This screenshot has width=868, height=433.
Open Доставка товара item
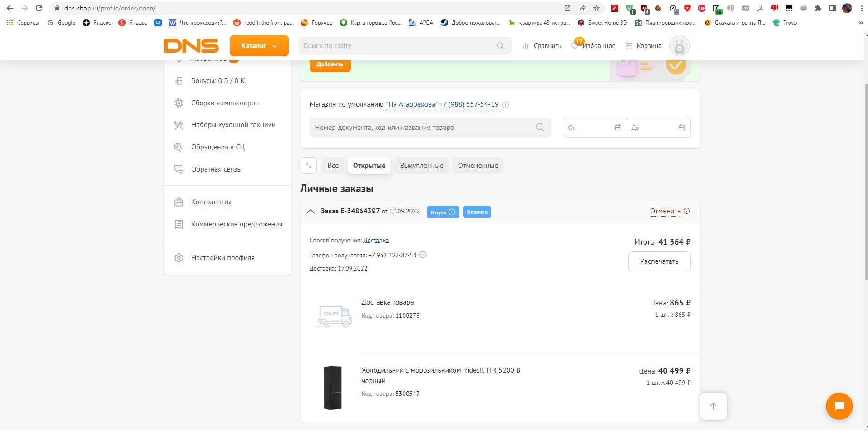pyautogui.click(x=387, y=302)
